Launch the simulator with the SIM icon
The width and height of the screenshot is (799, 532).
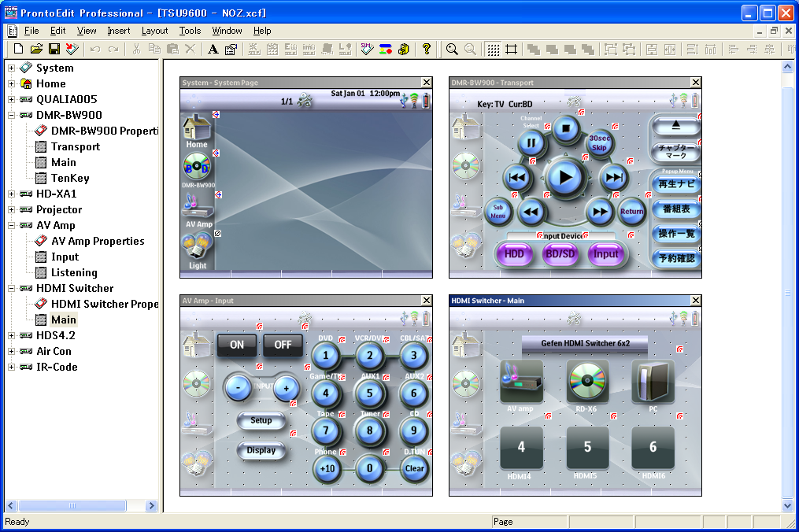click(367, 50)
